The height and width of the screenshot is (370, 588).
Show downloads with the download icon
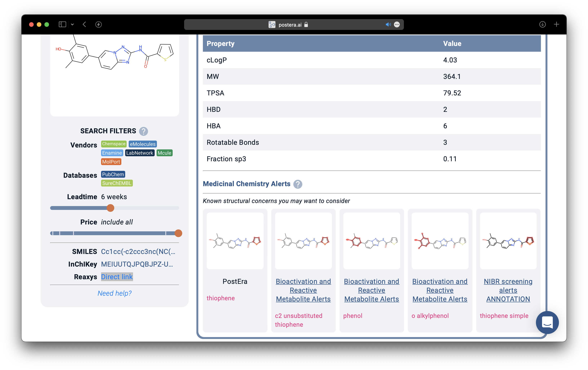click(542, 25)
